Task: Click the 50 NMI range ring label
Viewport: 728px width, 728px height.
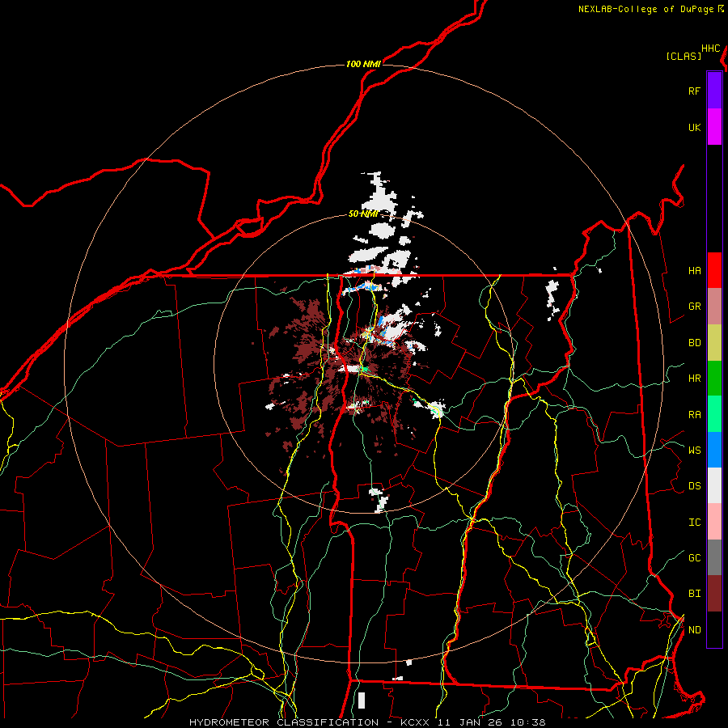Action: (363, 214)
